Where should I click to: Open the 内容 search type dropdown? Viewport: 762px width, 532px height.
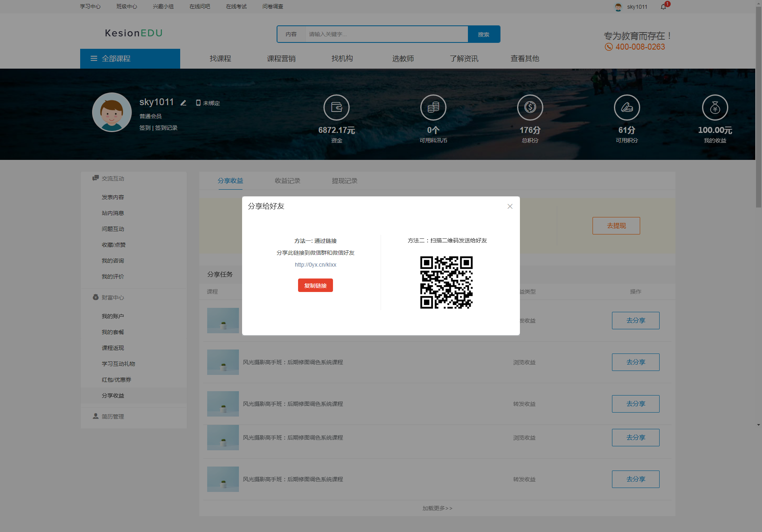[x=291, y=35]
